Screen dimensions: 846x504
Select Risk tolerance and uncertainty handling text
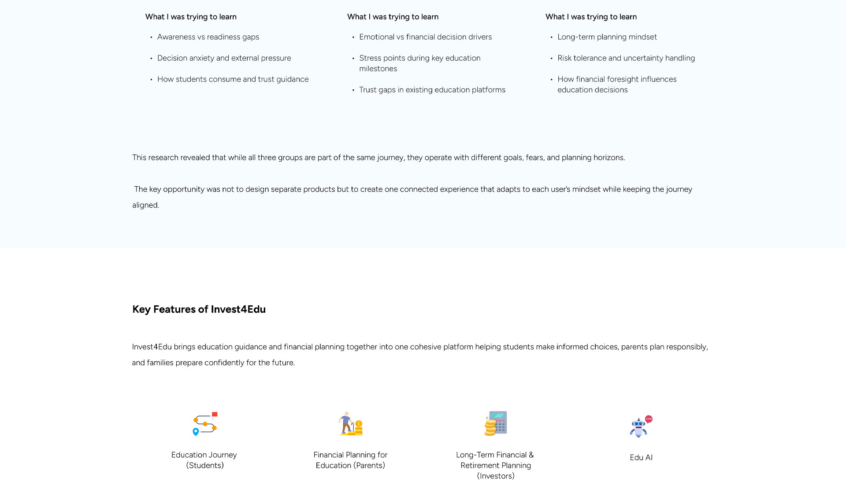tap(626, 58)
